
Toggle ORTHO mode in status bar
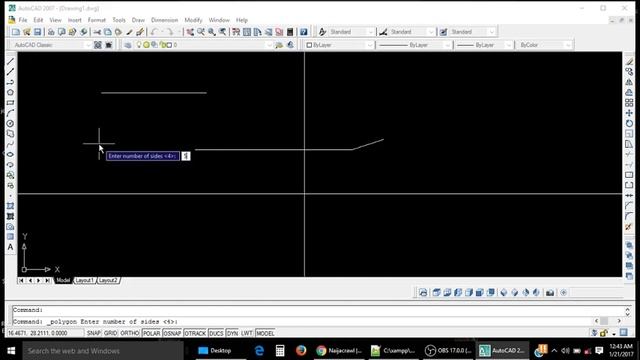(x=130, y=333)
